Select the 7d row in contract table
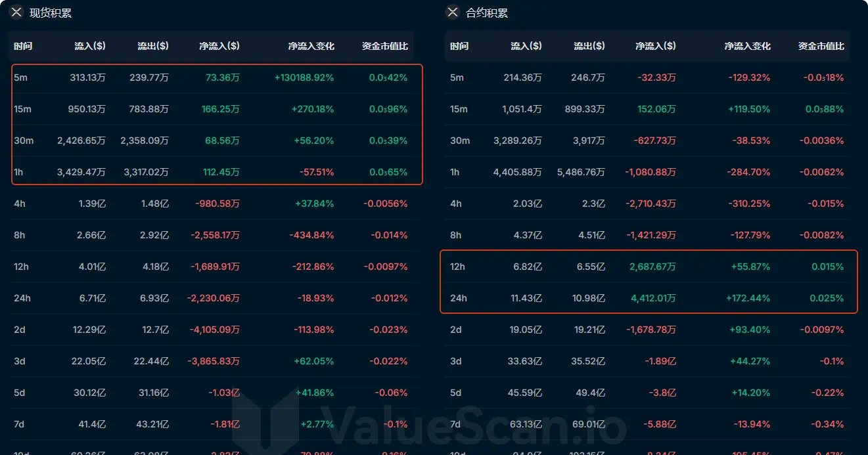The width and height of the screenshot is (868, 455). tap(647, 424)
